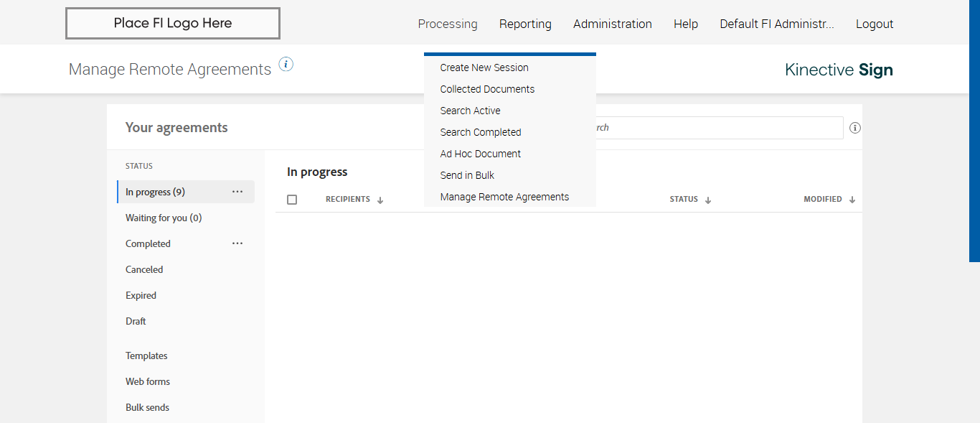Open the In progress more options ellipsis
The width and height of the screenshot is (980, 423).
click(x=237, y=192)
